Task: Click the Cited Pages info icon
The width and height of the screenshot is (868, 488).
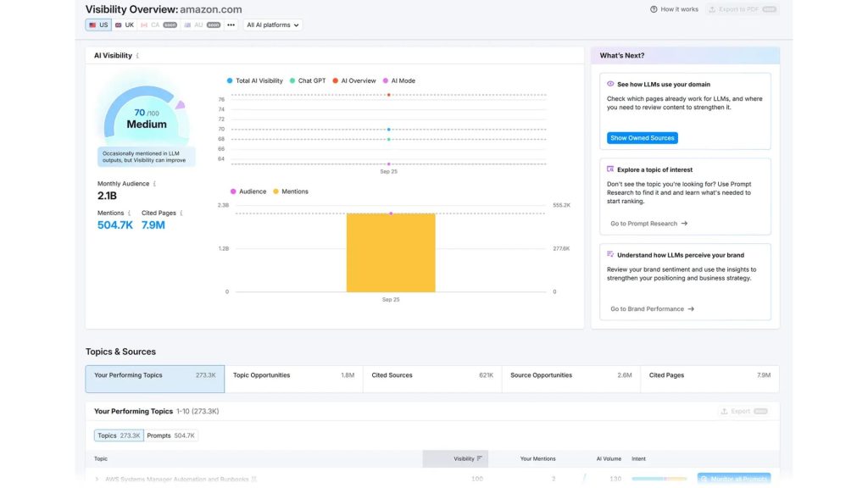Action: pos(181,213)
